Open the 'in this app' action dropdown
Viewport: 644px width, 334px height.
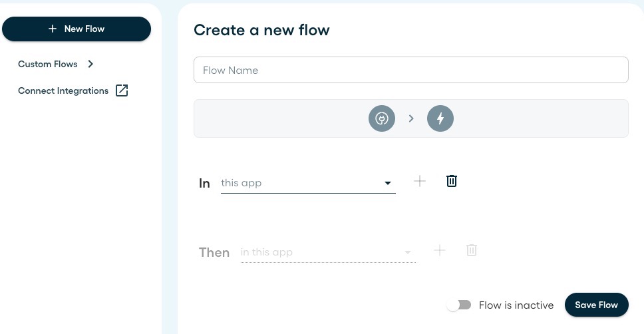328,252
